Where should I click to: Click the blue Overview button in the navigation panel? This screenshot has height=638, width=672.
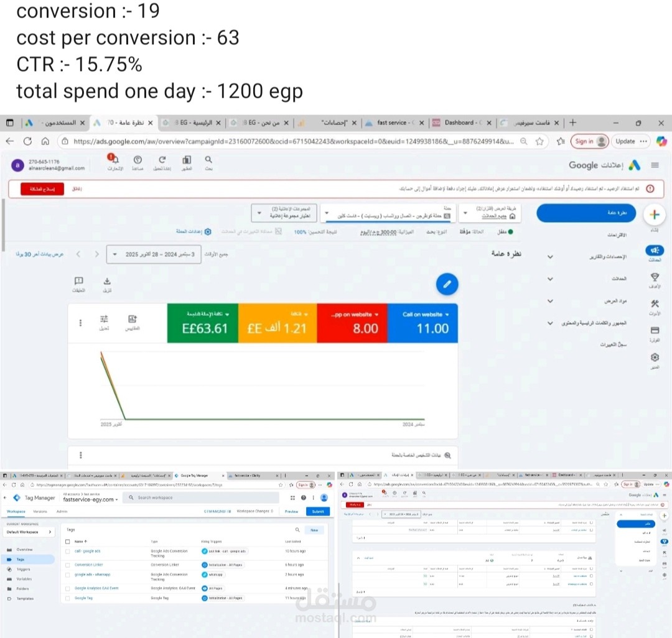coord(586,213)
